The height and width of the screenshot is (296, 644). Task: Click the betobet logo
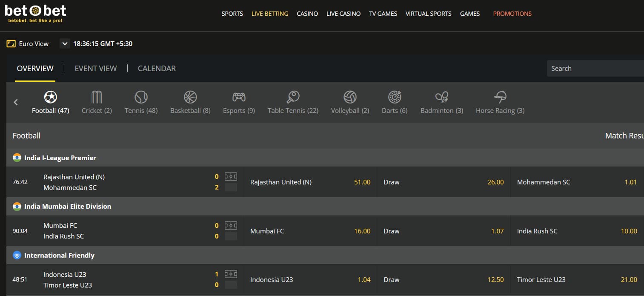[x=36, y=14]
